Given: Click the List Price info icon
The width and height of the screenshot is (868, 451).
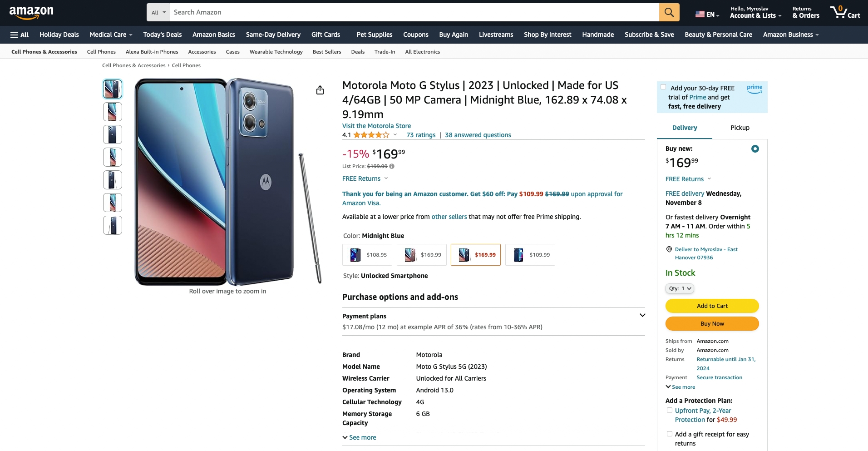Looking at the screenshot, I should pos(392,166).
